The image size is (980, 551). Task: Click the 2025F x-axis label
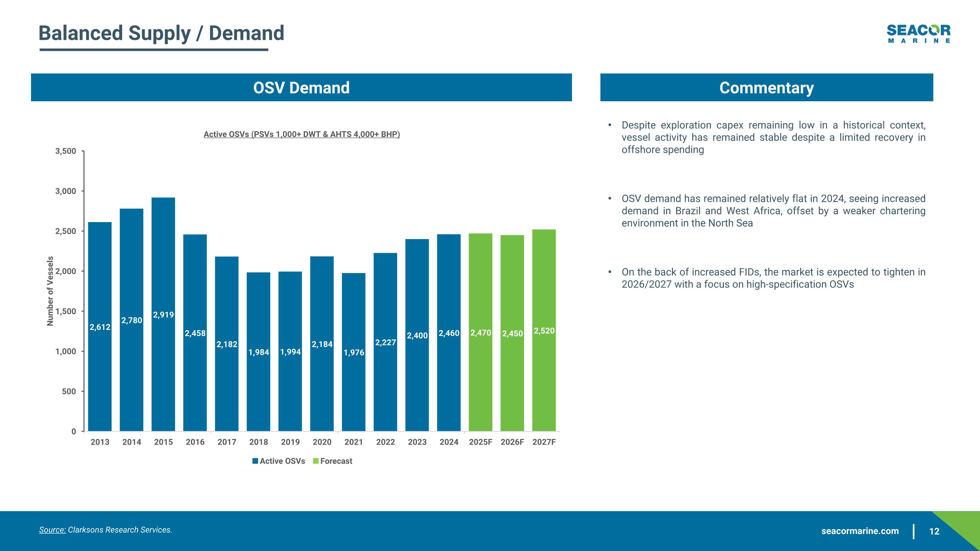pyautogui.click(x=481, y=442)
